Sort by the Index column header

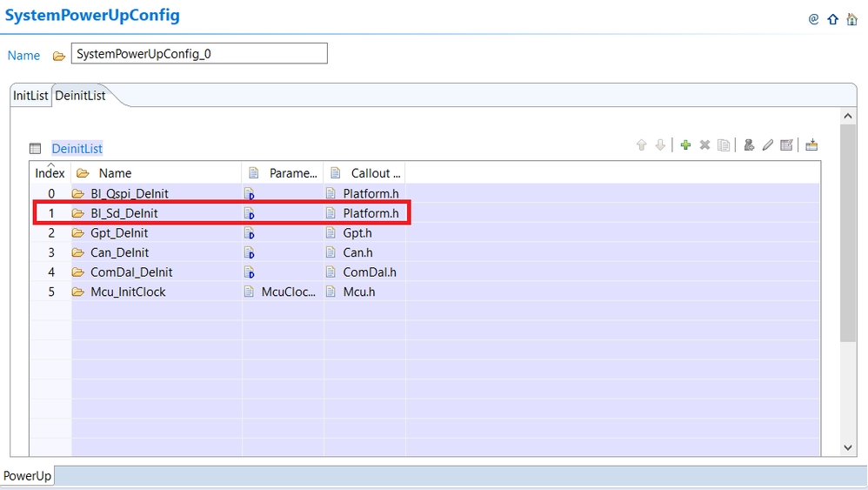[50, 172]
